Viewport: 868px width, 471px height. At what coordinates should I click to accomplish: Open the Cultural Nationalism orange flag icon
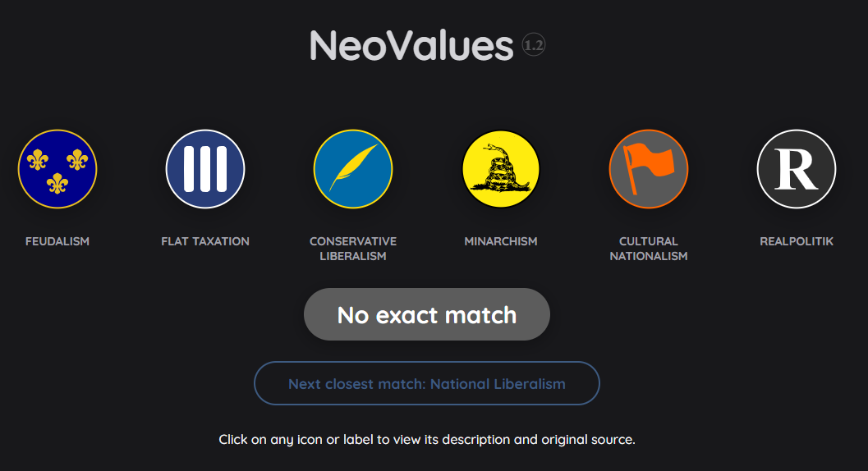tap(649, 169)
